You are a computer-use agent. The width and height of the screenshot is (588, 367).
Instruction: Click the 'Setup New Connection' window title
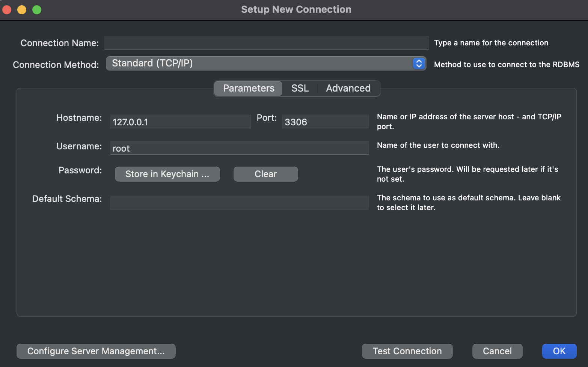tap(296, 9)
